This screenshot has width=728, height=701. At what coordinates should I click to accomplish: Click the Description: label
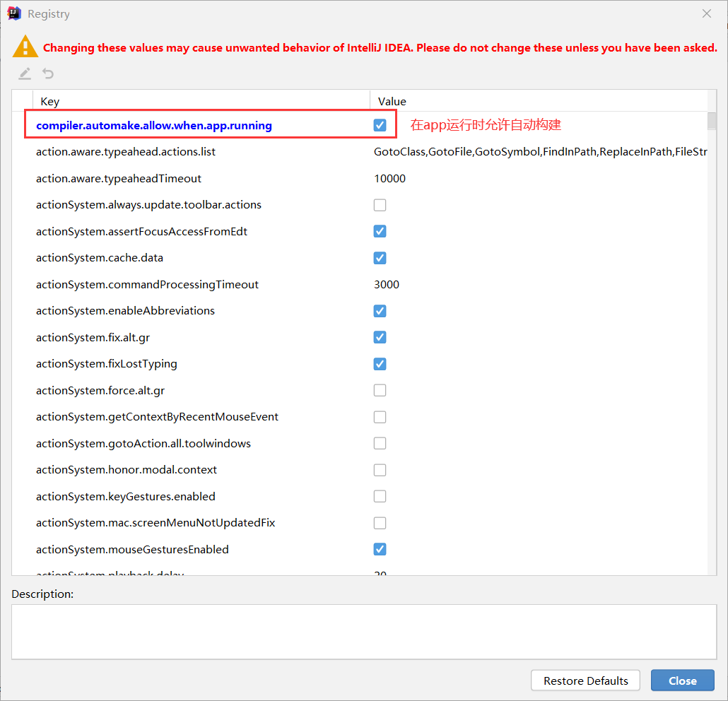42,594
